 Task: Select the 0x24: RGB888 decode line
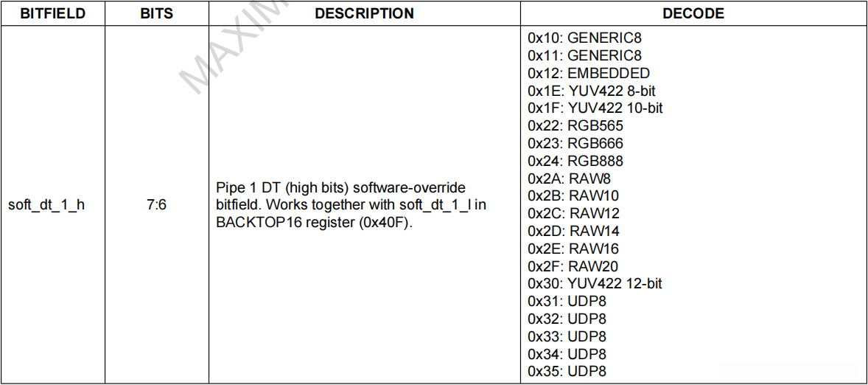[575, 161]
